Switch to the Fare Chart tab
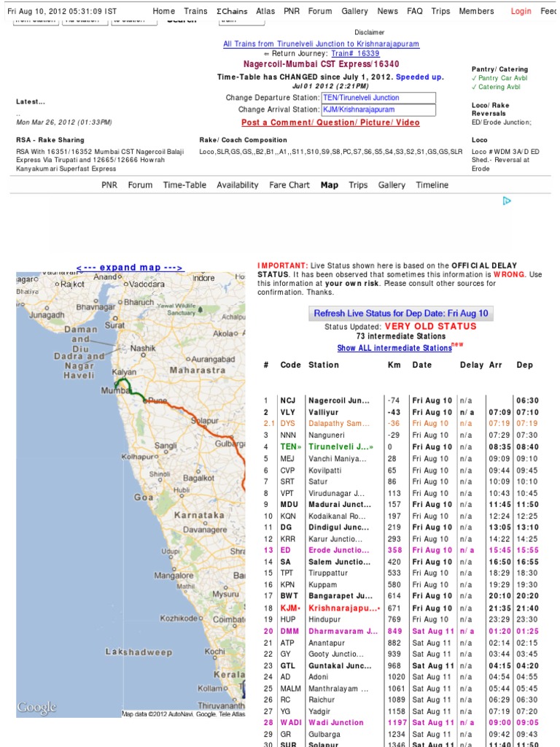The image size is (560, 747). [289, 185]
